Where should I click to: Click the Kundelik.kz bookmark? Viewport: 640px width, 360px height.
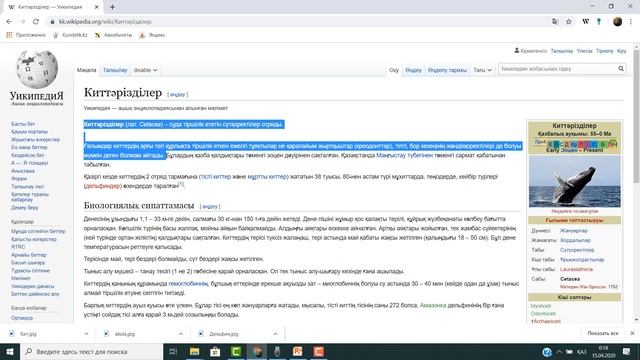(x=70, y=35)
